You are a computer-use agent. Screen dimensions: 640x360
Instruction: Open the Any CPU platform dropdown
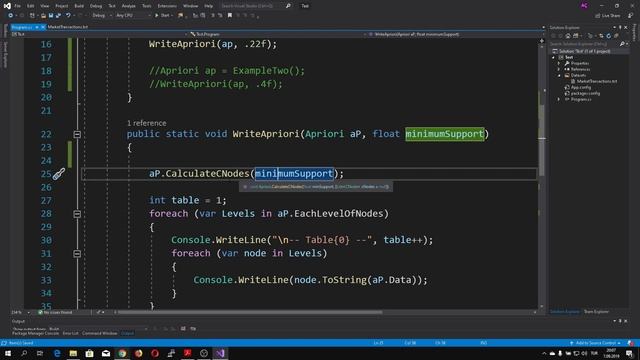tap(133, 16)
